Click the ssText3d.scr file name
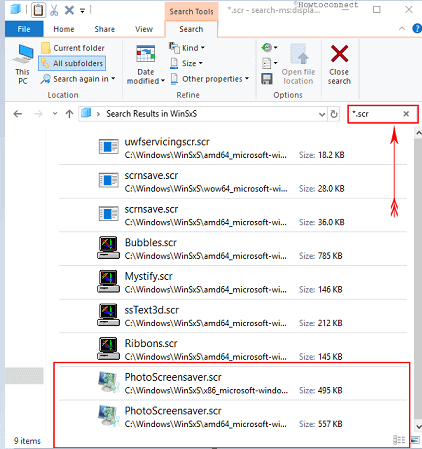The width and height of the screenshot is (422, 449). 152,310
